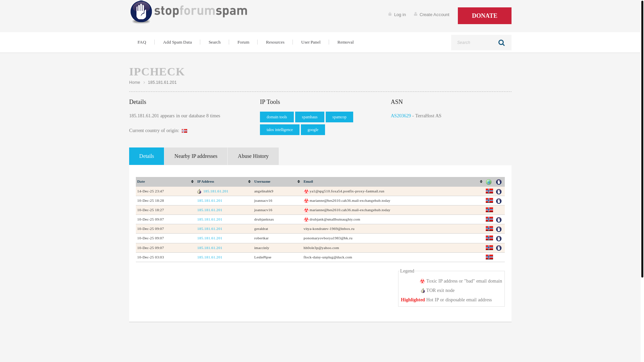
Task: Open Add Spam Data menu item
Action: pyautogui.click(x=177, y=42)
